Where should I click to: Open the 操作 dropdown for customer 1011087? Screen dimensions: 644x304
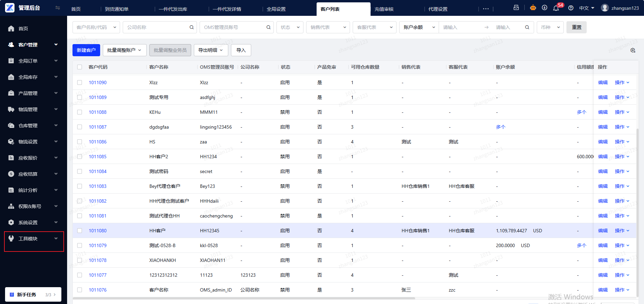[x=622, y=127]
